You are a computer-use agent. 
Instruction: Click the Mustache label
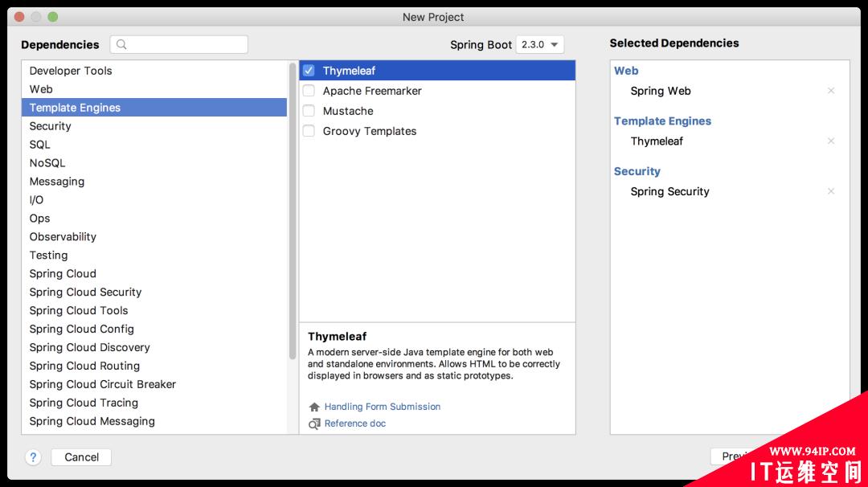point(348,111)
